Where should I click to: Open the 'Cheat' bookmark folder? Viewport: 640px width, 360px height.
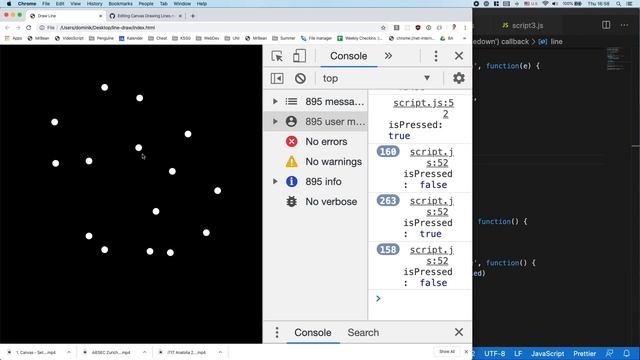click(x=158, y=38)
